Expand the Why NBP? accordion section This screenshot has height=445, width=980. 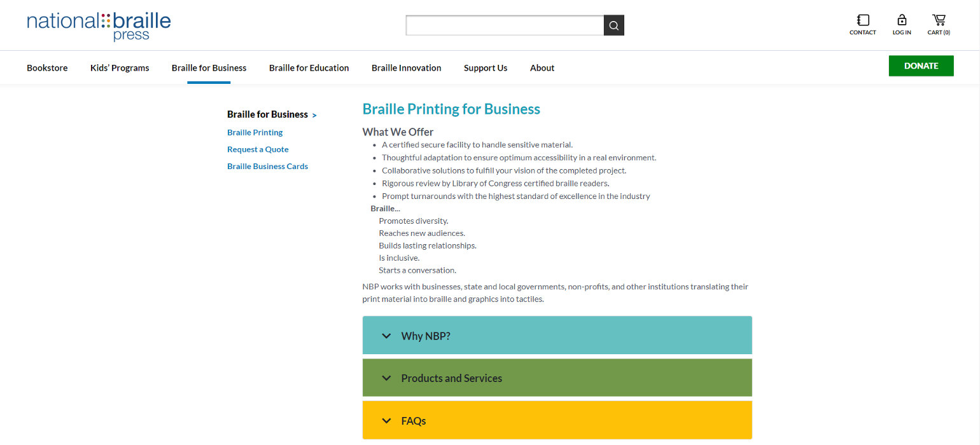pos(557,335)
